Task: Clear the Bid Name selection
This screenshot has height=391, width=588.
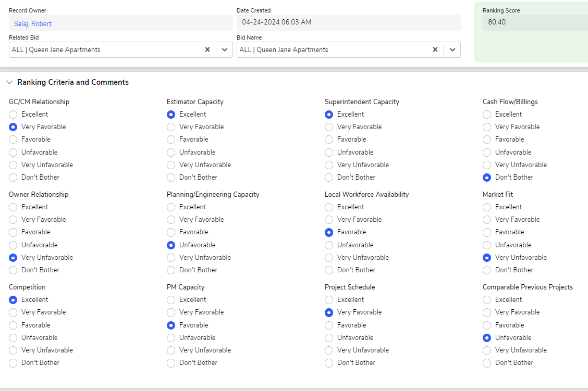Action: 435,49
